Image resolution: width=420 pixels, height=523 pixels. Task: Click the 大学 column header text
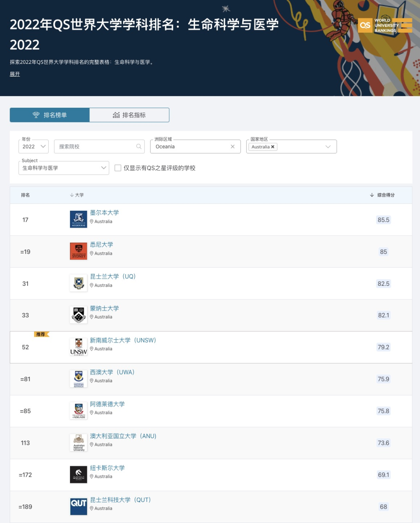(79, 195)
